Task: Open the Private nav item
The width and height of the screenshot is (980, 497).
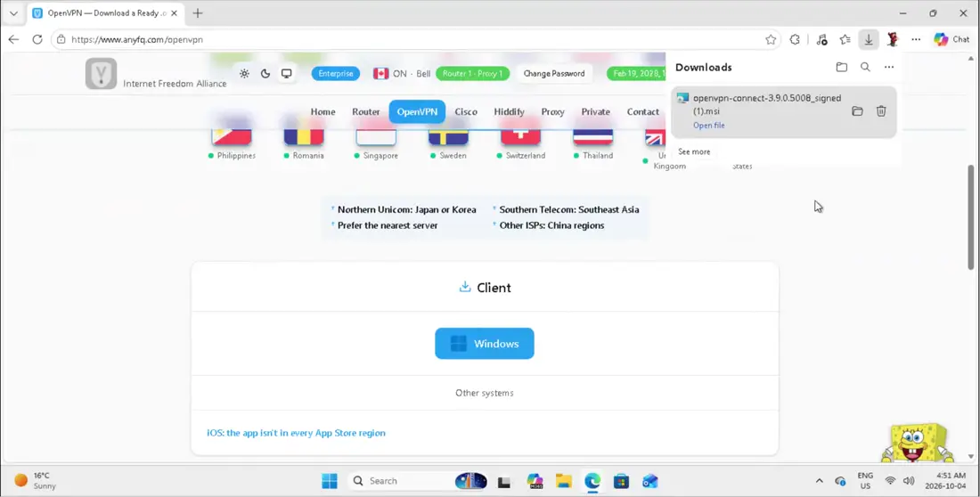Action: point(596,112)
